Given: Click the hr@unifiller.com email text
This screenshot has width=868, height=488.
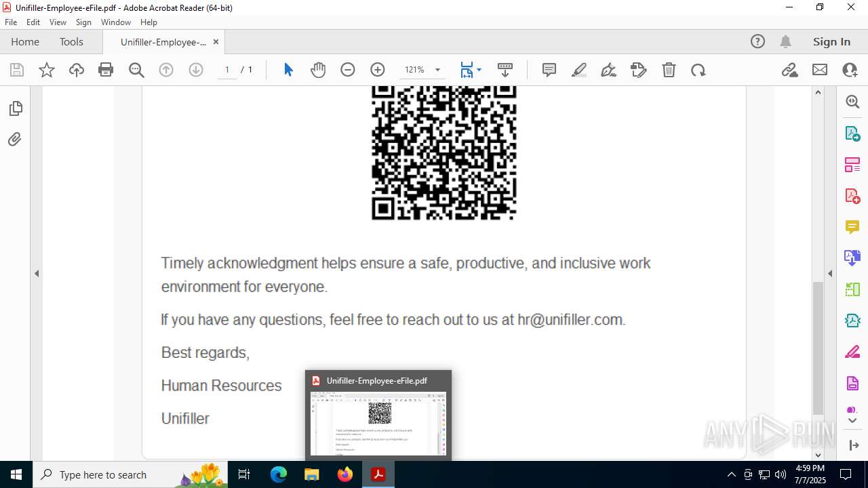Looking at the screenshot, I should pyautogui.click(x=570, y=319).
